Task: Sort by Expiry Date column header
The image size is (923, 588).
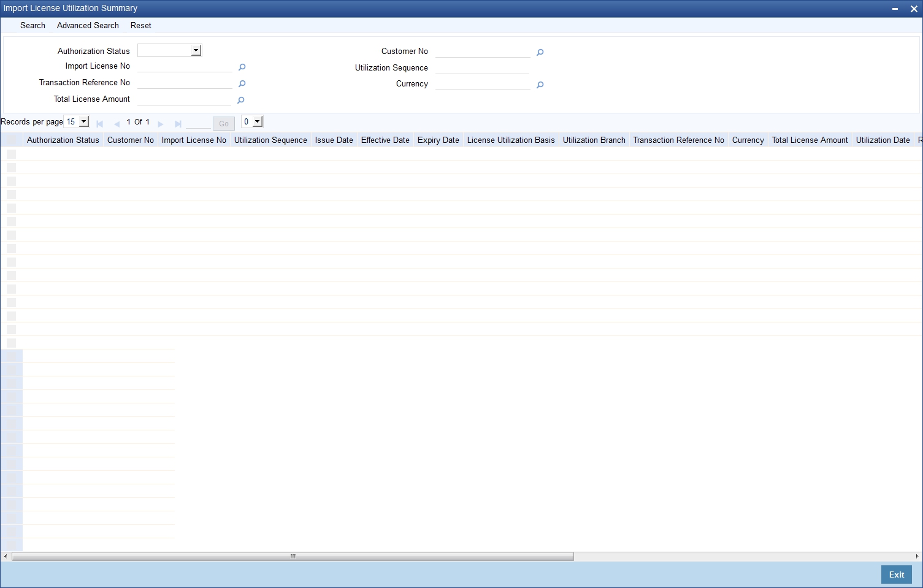Action: (438, 140)
